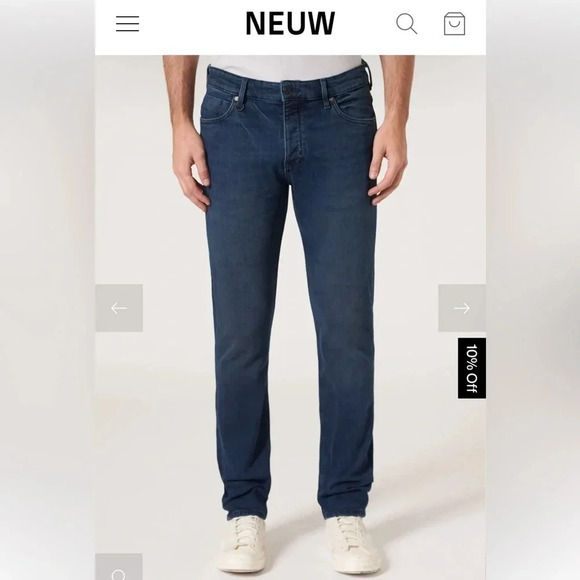The height and width of the screenshot is (580, 580).
Task: Click the gray previous-slide button
Action: [x=119, y=308]
